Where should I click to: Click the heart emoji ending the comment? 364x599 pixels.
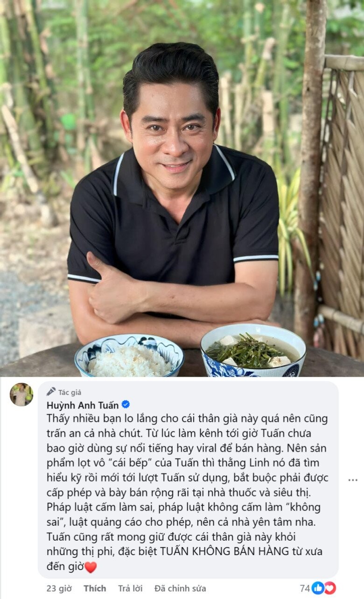coord(91,567)
